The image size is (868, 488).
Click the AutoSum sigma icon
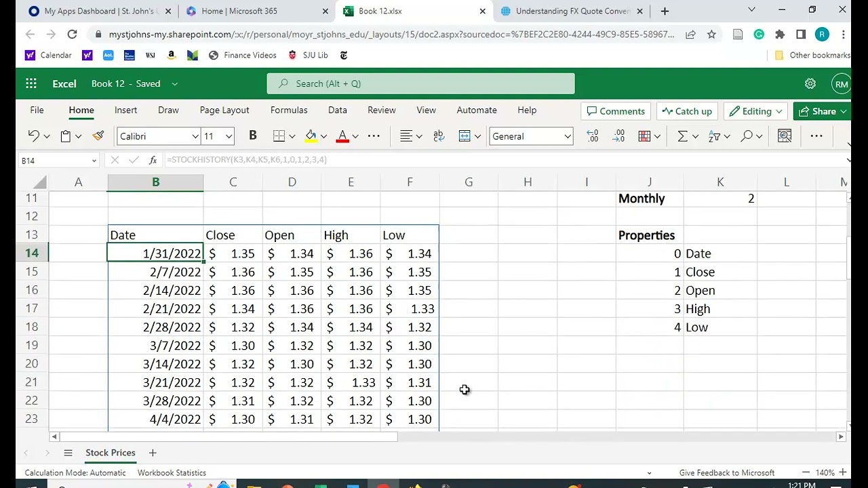tap(682, 136)
